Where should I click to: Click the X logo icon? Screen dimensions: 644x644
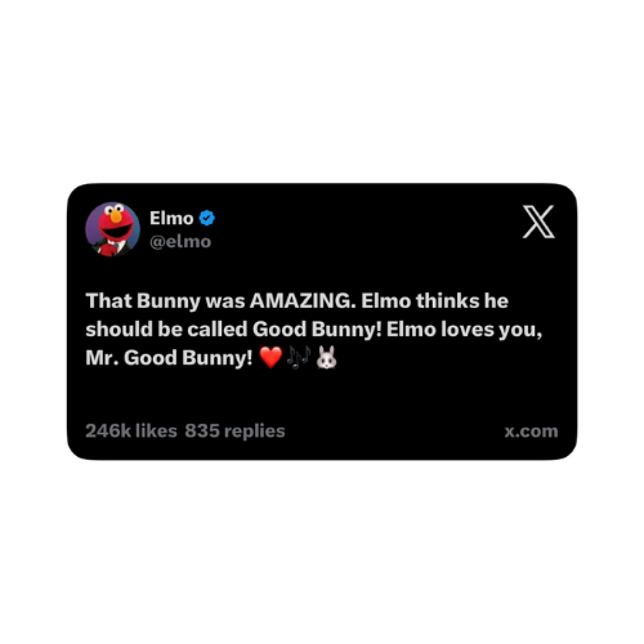539,222
